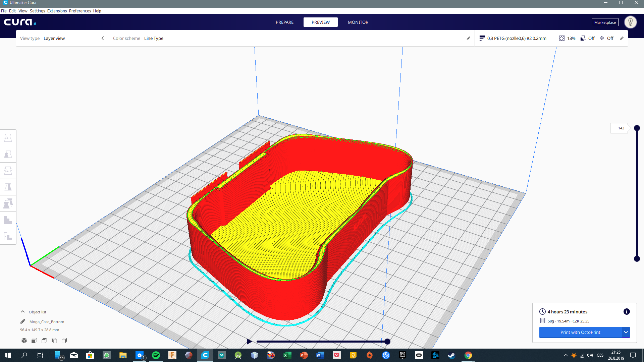Click the support Off icon

pos(583,38)
